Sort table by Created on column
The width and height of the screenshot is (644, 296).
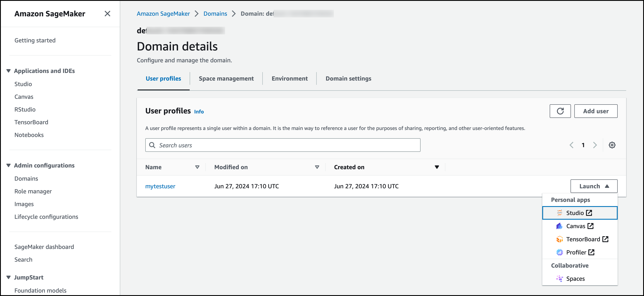pyautogui.click(x=436, y=167)
